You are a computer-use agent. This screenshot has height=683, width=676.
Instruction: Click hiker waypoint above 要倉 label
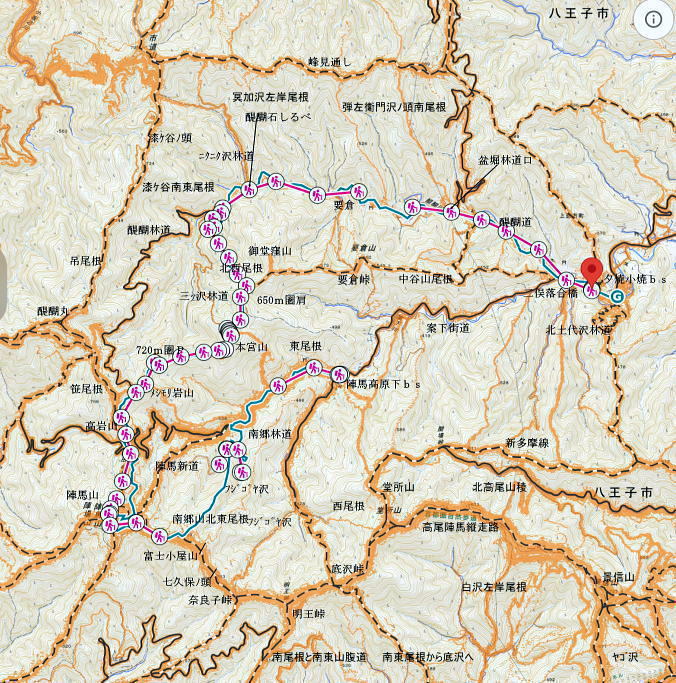[x=358, y=191]
